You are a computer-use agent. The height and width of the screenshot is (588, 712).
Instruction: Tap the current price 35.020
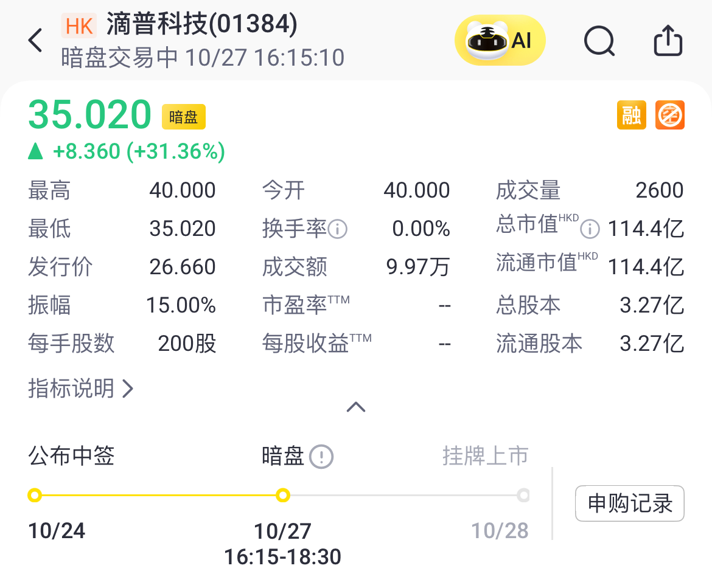click(x=90, y=114)
